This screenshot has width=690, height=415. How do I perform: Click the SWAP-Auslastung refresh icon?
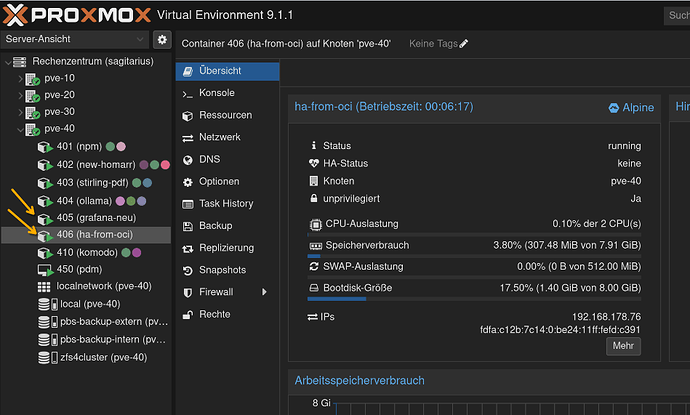(x=314, y=267)
